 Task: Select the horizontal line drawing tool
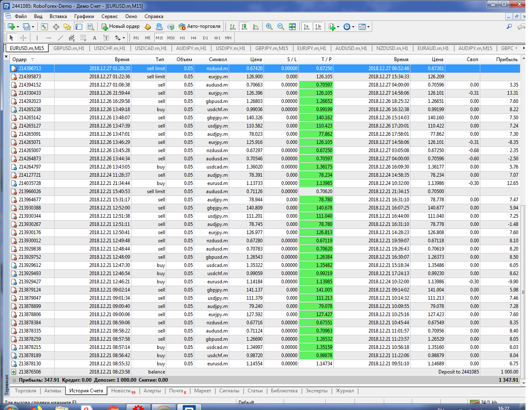pyautogui.click(x=49, y=38)
